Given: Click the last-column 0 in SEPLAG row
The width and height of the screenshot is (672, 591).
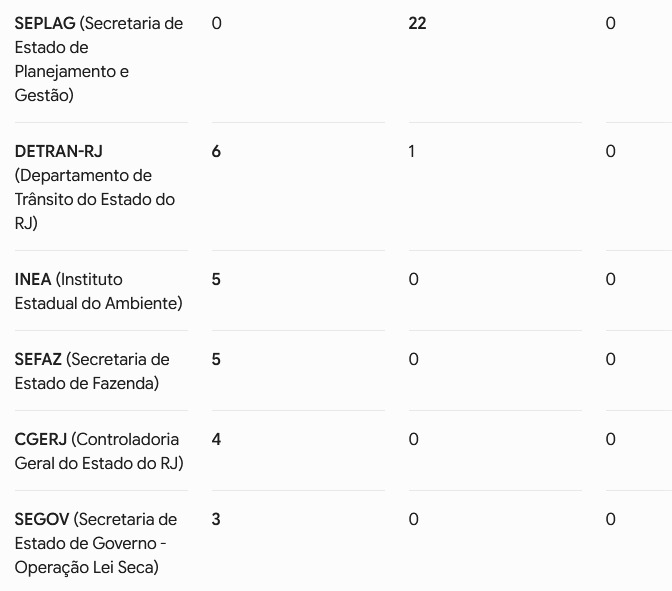Looking at the screenshot, I should pyautogui.click(x=611, y=23).
